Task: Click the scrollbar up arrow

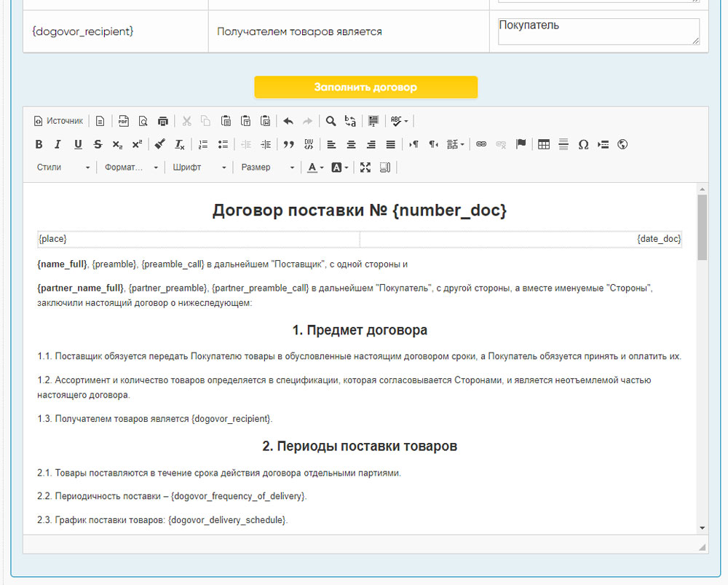Action: pos(702,189)
